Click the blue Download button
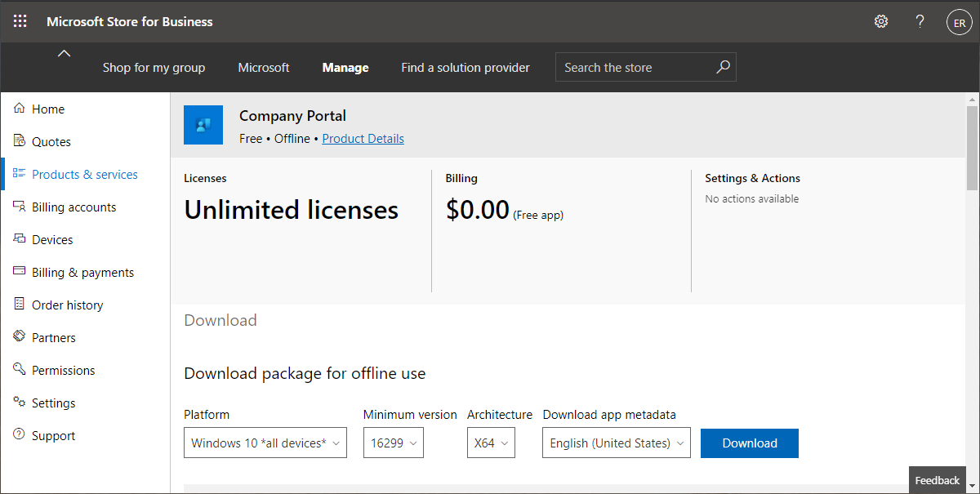Viewport: 980px width, 494px height. pos(750,443)
